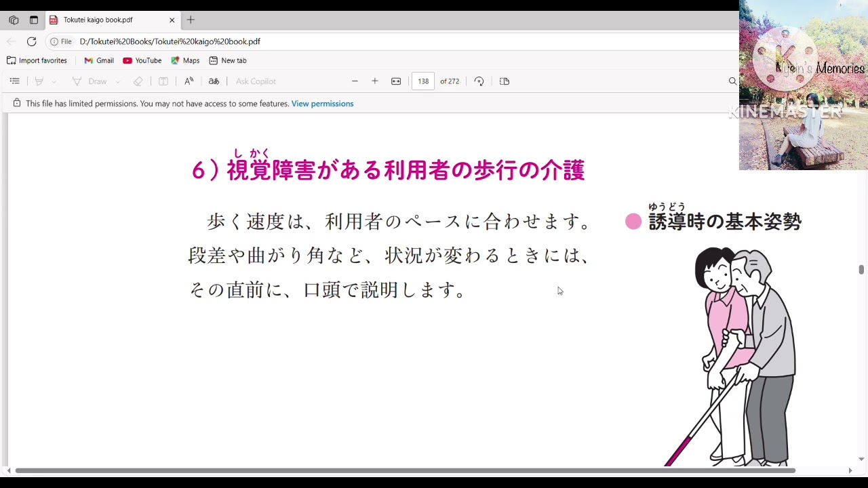Viewport: 868px width, 488px height.
Task: Zoom in the PDF
Action: [x=375, y=81]
